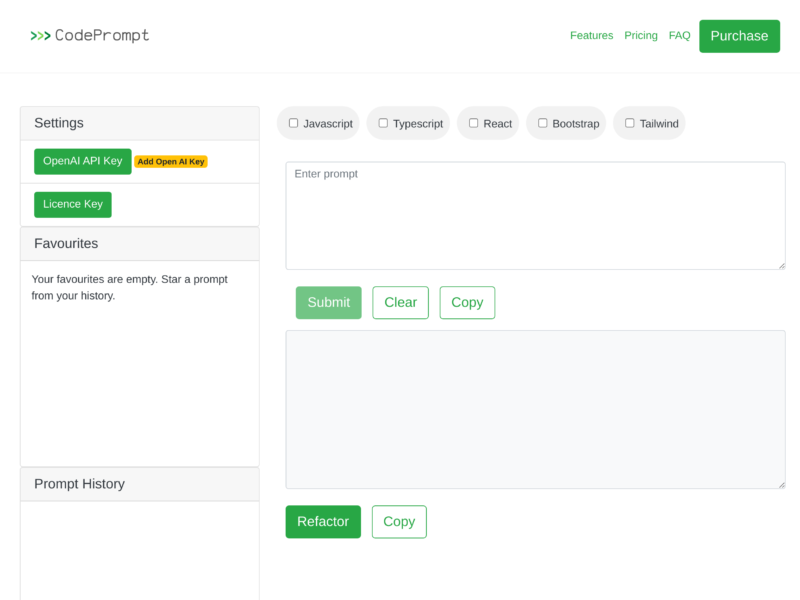
Task: Go to Pricing in navigation
Action: (x=641, y=36)
